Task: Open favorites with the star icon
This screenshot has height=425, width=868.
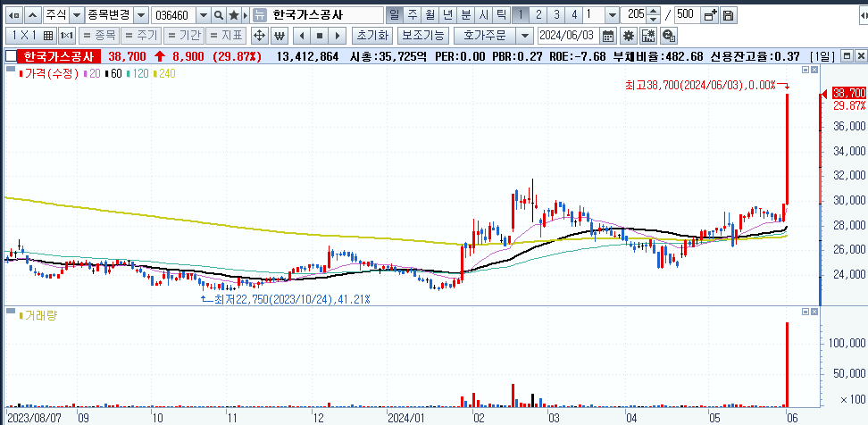Action: (x=234, y=15)
